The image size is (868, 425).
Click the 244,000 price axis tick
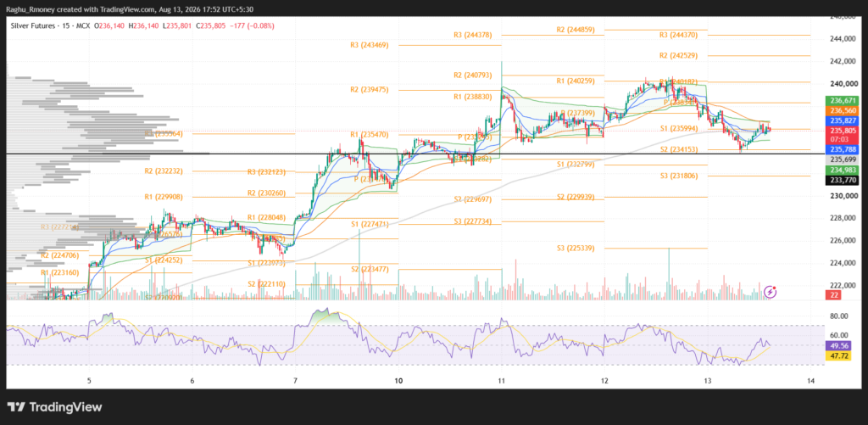[842, 39]
